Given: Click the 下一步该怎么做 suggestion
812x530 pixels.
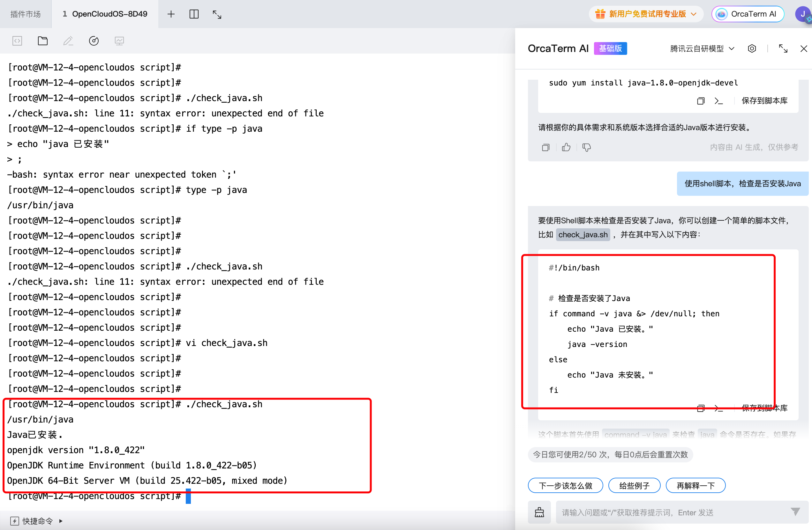Looking at the screenshot, I should (565, 486).
